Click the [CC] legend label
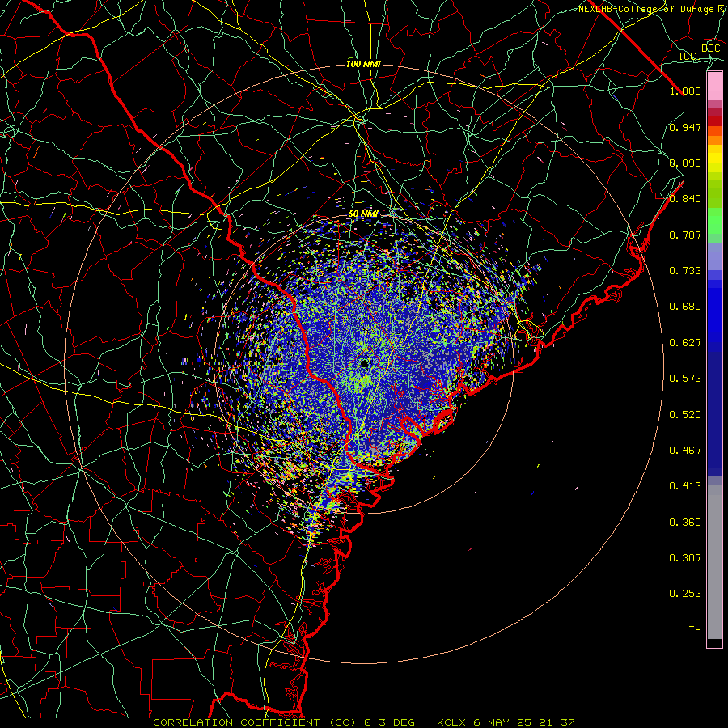This screenshot has height=728, width=728. (x=691, y=56)
